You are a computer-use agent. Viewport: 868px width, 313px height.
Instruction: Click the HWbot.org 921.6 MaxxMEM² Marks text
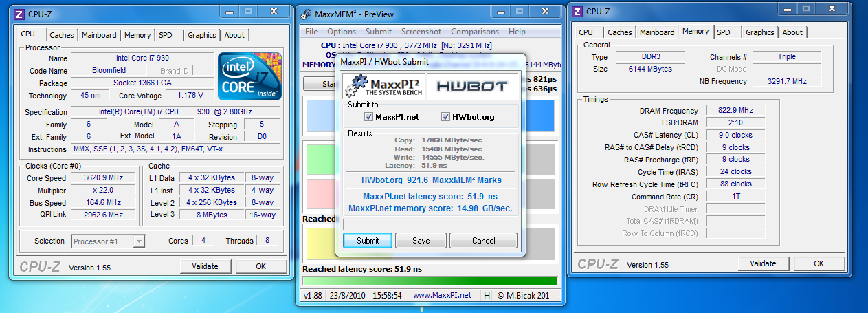(x=432, y=180)
